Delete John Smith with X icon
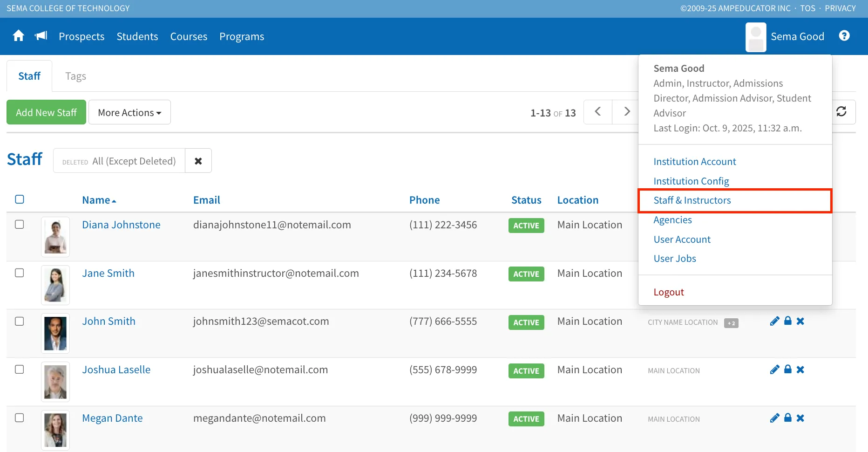 (800, 321)
